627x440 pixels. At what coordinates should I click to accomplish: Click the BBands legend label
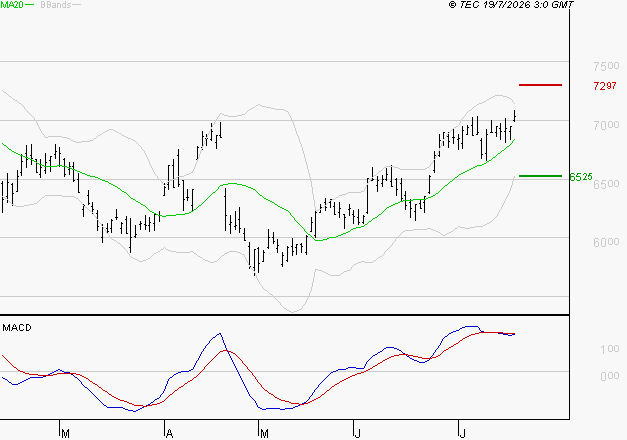(x=56, y=5)
